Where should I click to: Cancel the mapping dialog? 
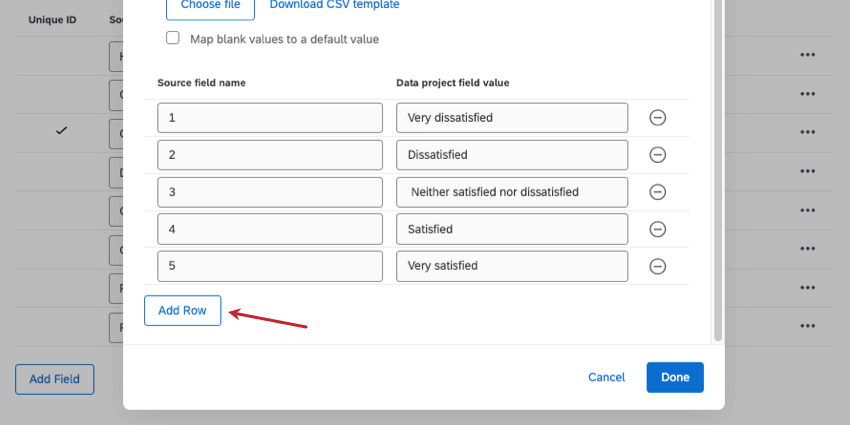(606, 377)
